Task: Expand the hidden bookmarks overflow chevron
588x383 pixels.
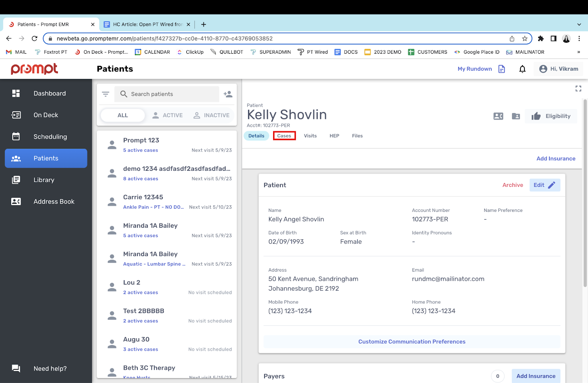Action: click(x=578, y=52)
